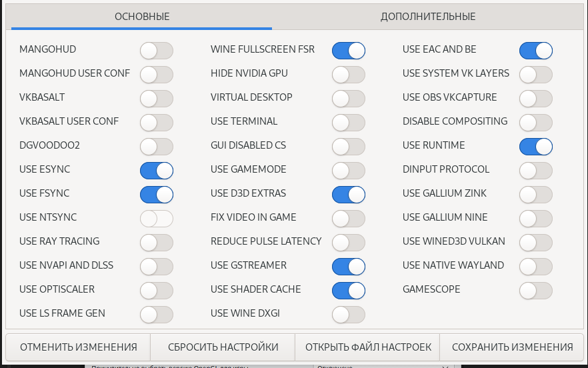Turn on USE NATIVE WAYLAND
The image size is (588, 368).
(x=536, y=266)
